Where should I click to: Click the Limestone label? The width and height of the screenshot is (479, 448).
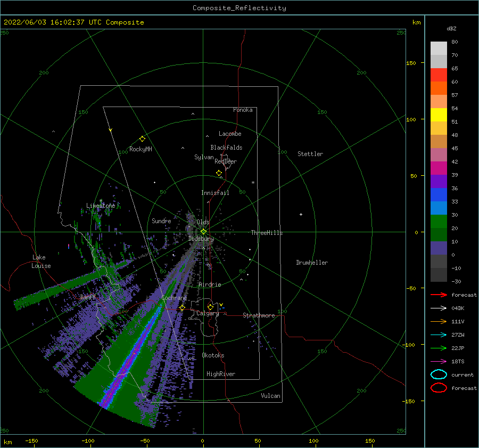tap(101, 206)
